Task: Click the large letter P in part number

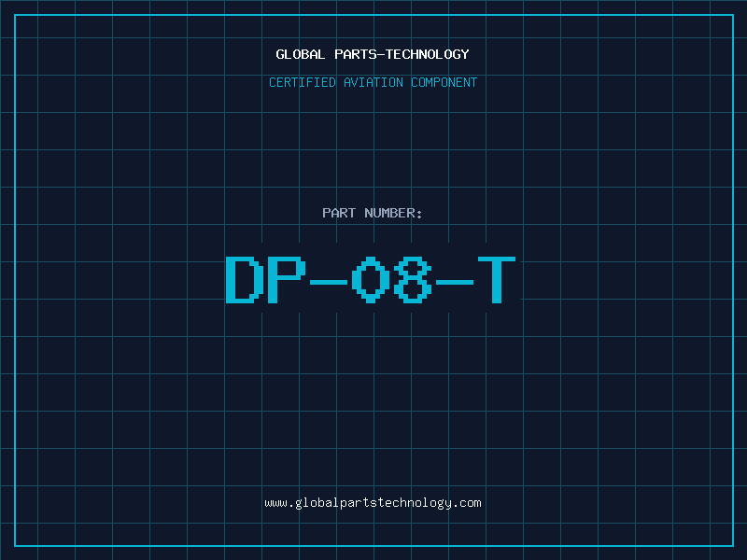Action: pyautogui.click(x=287, y=280)
